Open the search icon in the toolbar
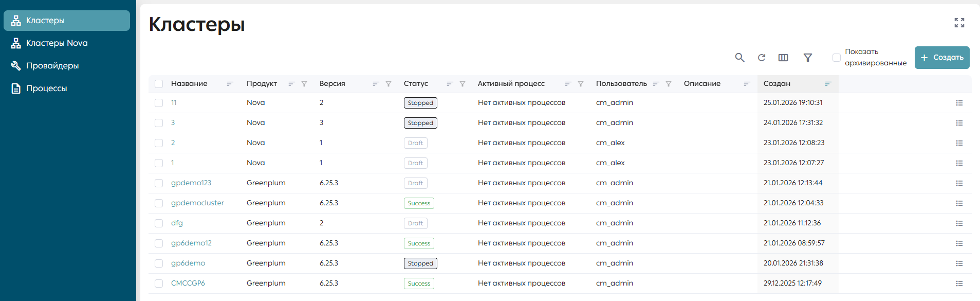This screenshot has width=980, height=301. [x=739, y=58]
